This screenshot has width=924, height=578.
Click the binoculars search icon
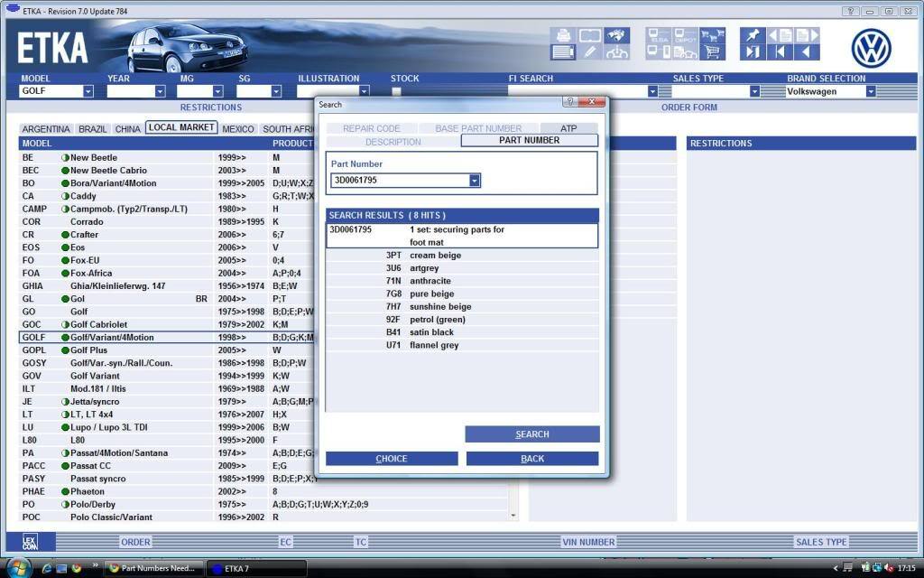(616, 35)
